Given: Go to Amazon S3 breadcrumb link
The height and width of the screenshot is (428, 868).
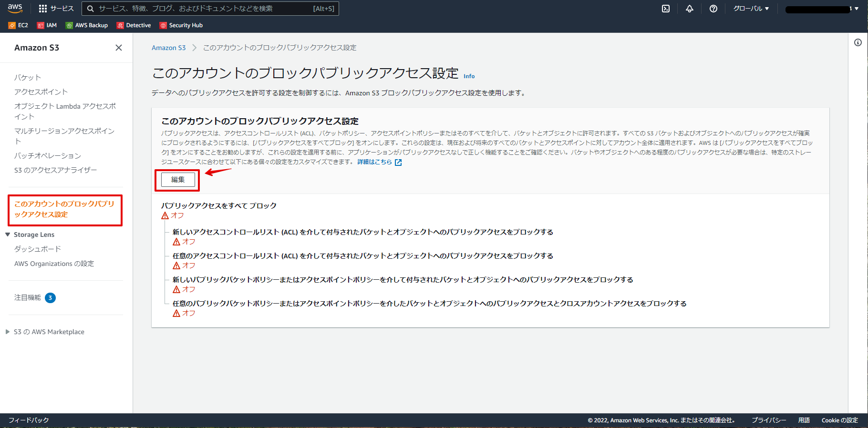Looking at the screenshot, I should 168,48.
